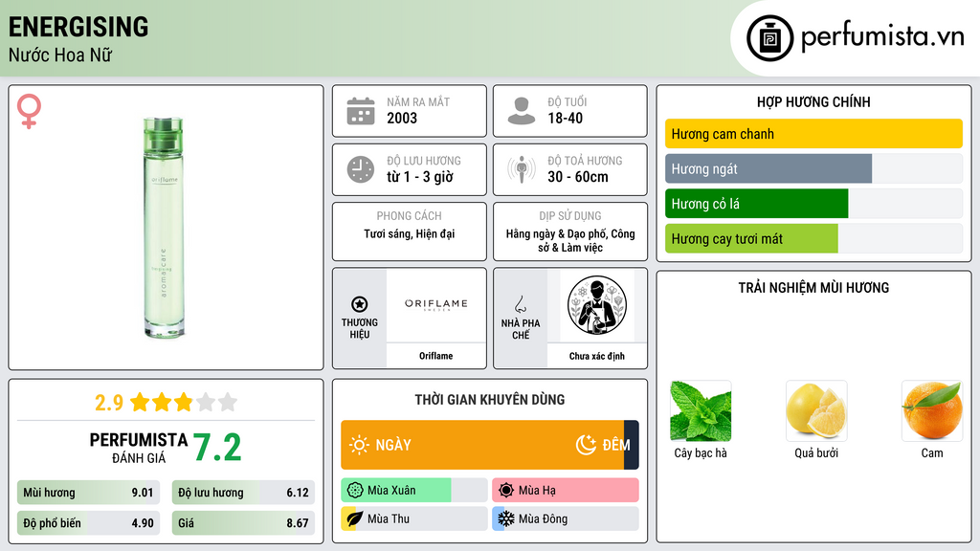980x551 pixels.
Task: Click the spring flower icon by Mùa Xuân
Action: point(355,491)
